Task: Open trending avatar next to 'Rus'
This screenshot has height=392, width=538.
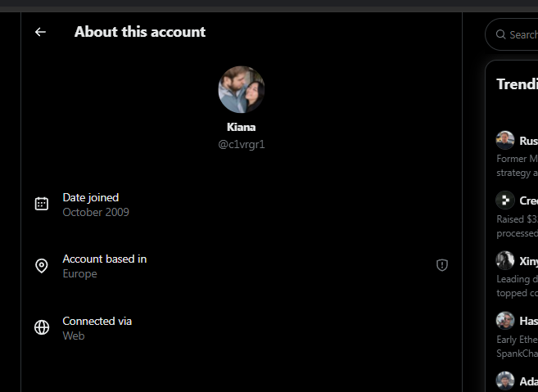Action: (505, 140)
